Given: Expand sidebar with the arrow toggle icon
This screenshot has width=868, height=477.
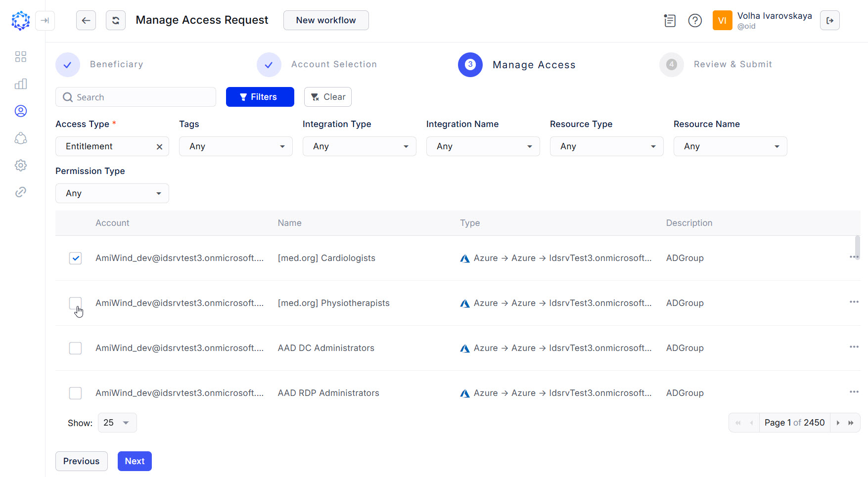Looking at the screenshot, I should [x=45, y=20].
